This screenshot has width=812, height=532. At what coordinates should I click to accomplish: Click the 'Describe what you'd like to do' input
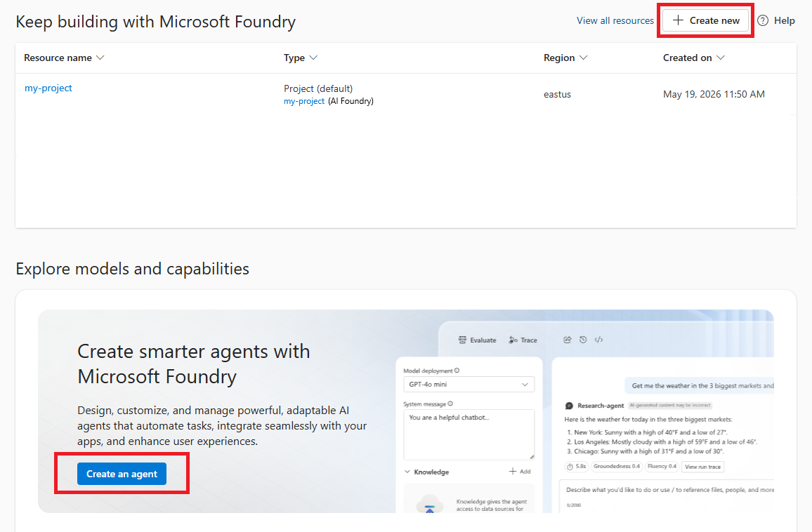[x=668, y=490]
